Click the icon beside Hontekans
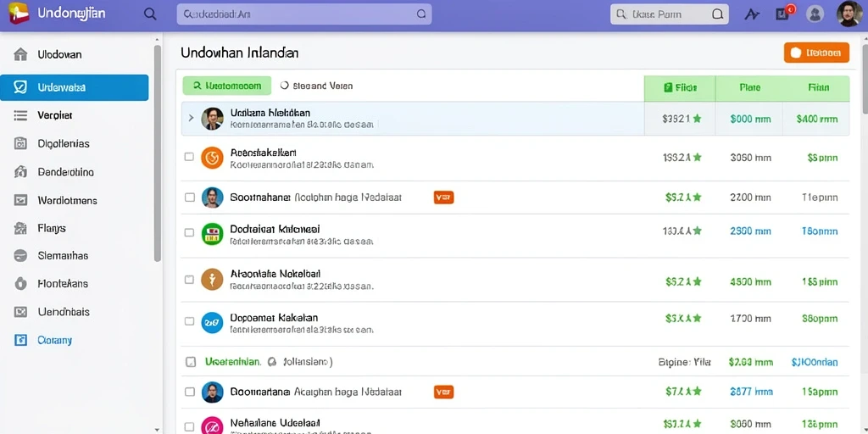 (20, 283)
